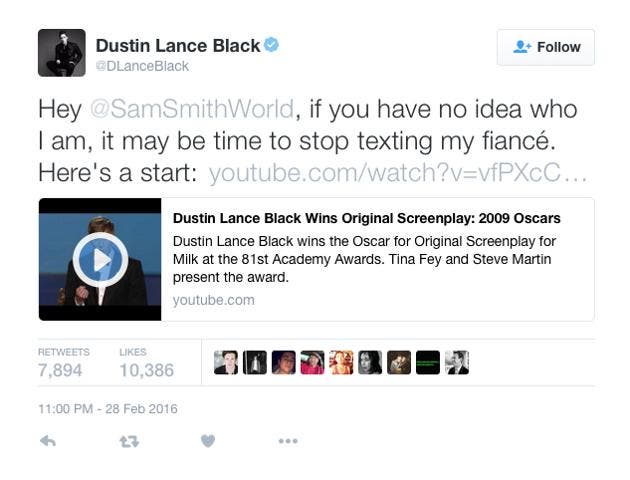Open the youtube.com/watch link in the tweet
Screen dimensions: 630x480
(x=397, y=173)
